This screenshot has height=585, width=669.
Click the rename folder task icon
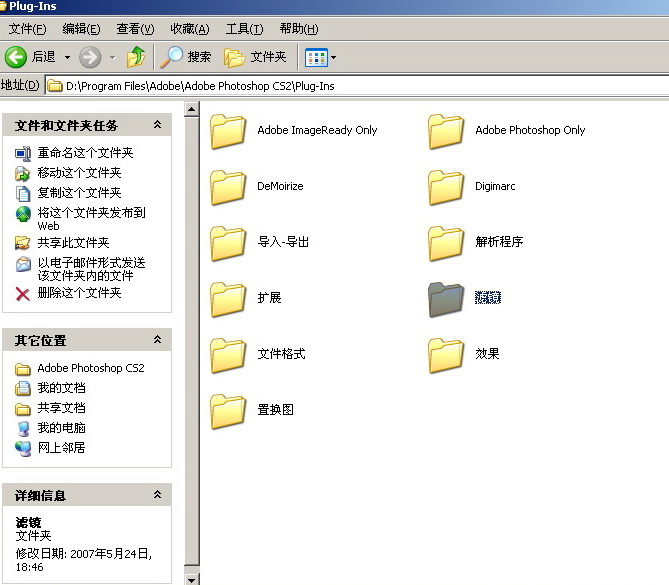[x=23, y=153]
